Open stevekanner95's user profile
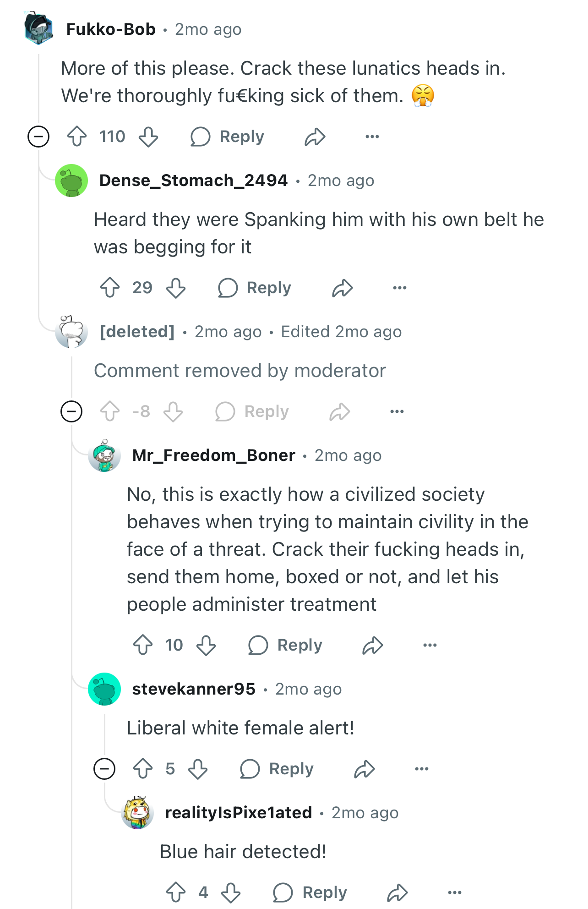 (x=194, y=689)
